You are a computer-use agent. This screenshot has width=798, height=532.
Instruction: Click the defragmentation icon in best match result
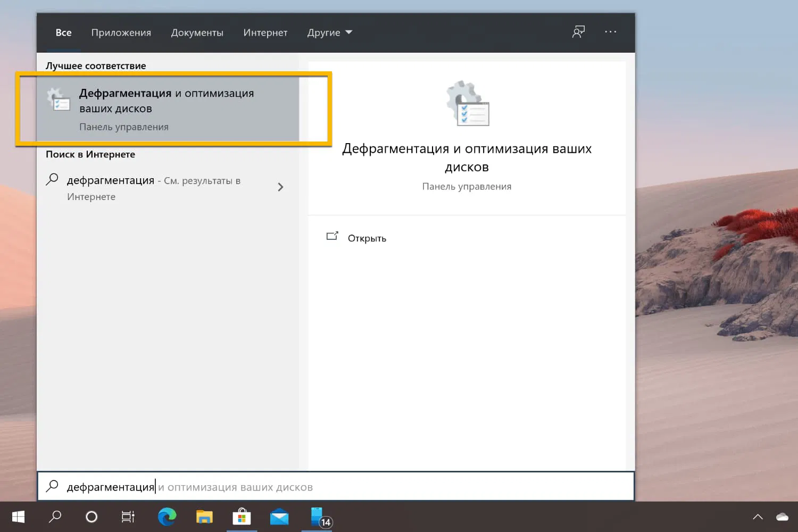click(x=59, y=99)
